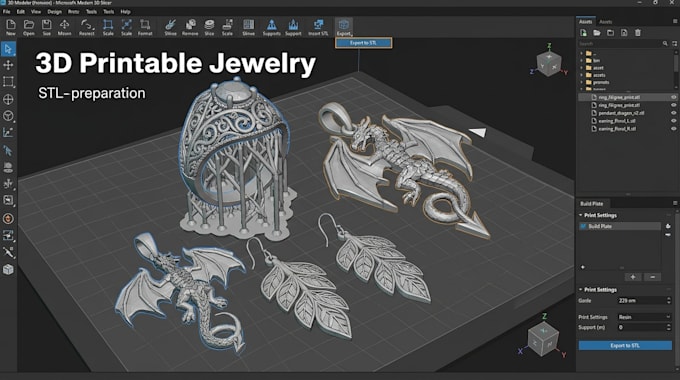Open the Edit menu
680x380 pixels.
tap(20, 12)
